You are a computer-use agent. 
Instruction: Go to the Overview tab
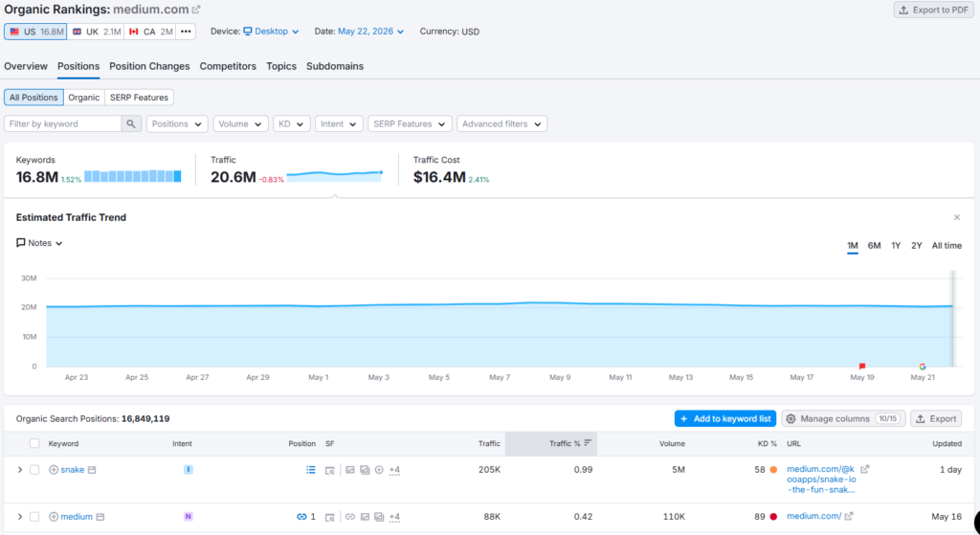(x=26, y=66)
